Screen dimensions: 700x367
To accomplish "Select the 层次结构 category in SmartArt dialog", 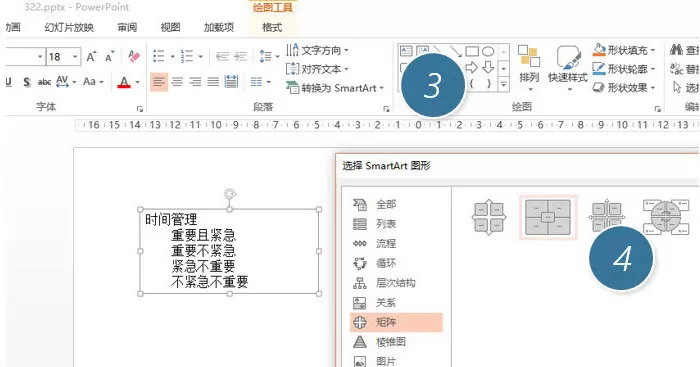I will [396, 283].
